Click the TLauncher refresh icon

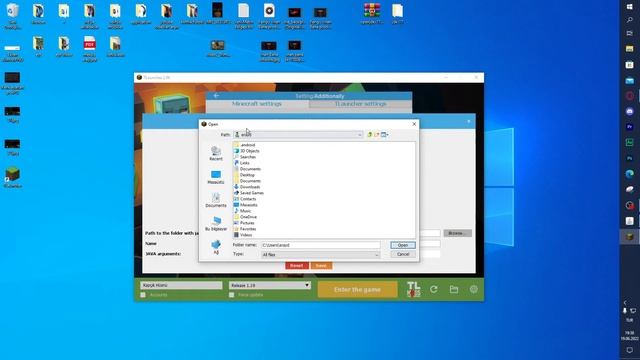click(433, 289)
